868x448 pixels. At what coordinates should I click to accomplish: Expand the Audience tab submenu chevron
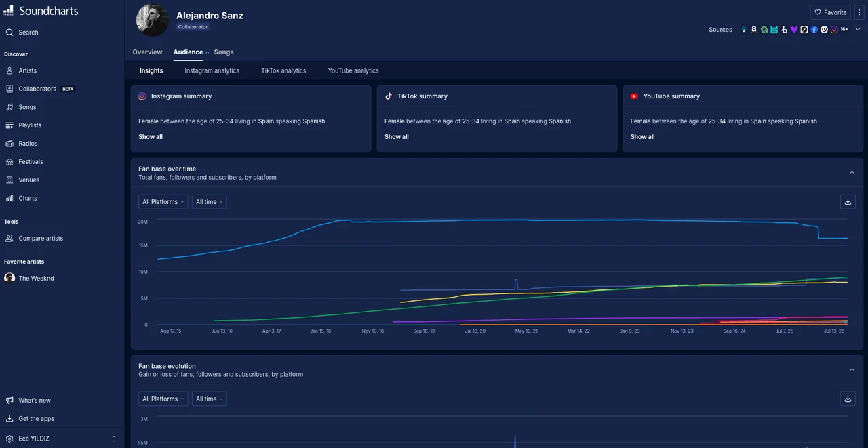coord(208,52)
